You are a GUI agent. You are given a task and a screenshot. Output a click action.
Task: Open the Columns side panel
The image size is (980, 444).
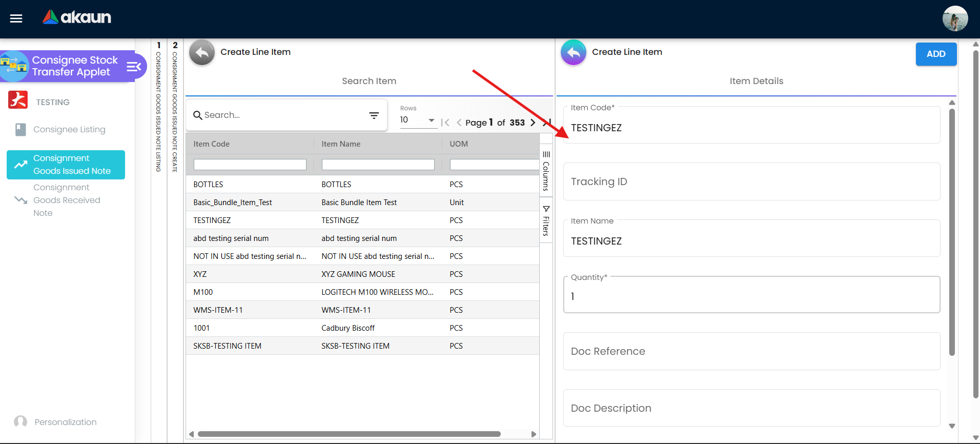[x=546, y=171]
